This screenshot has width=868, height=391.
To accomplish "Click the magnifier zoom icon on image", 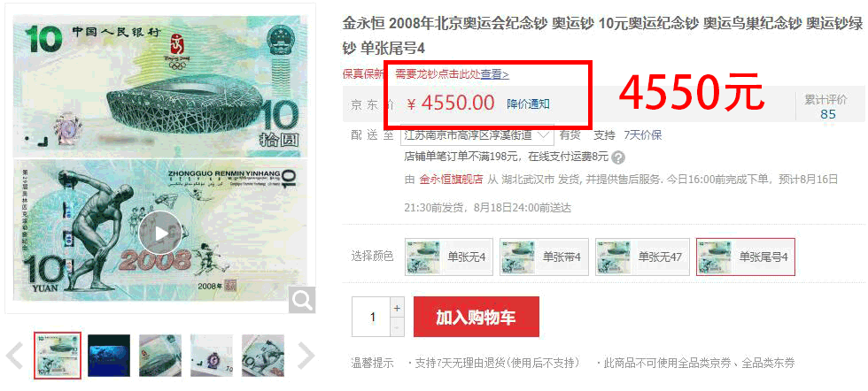I will [x=302, y=300].
